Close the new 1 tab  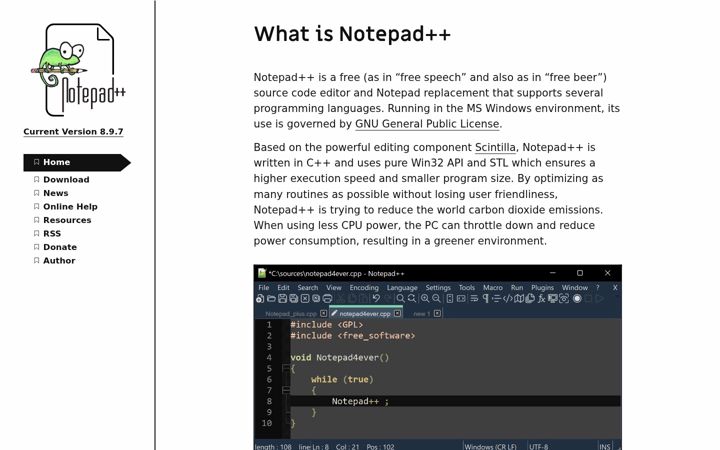[438, 313]
